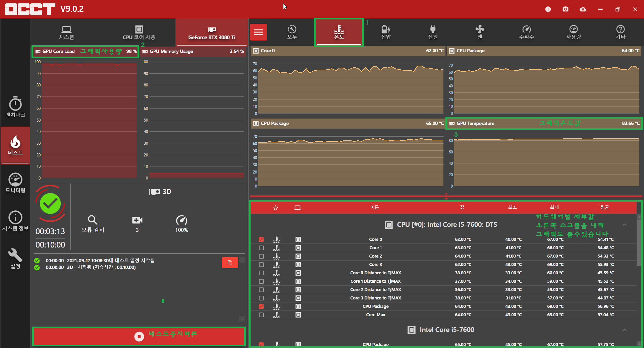This screenshot has height=348, width=644.
Task: Copy the log with red copy button
Action: tap(230, 263)
